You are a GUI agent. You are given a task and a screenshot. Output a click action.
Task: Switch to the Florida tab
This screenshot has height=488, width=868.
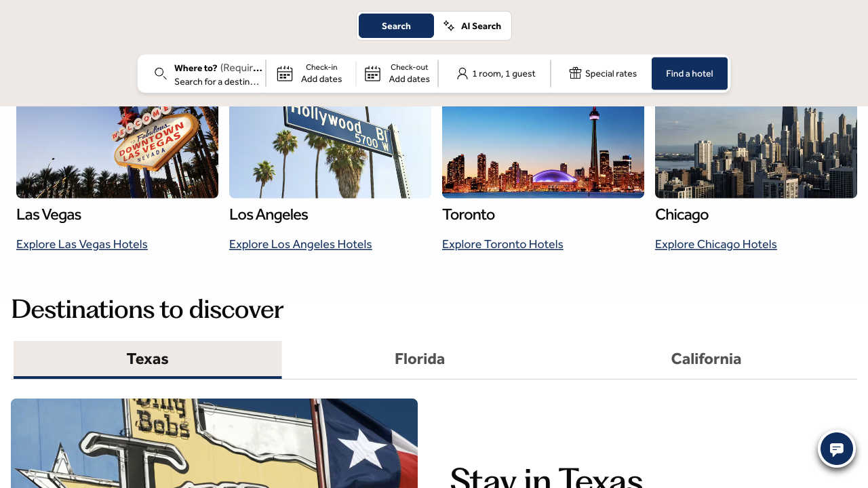tap(420, 359)
